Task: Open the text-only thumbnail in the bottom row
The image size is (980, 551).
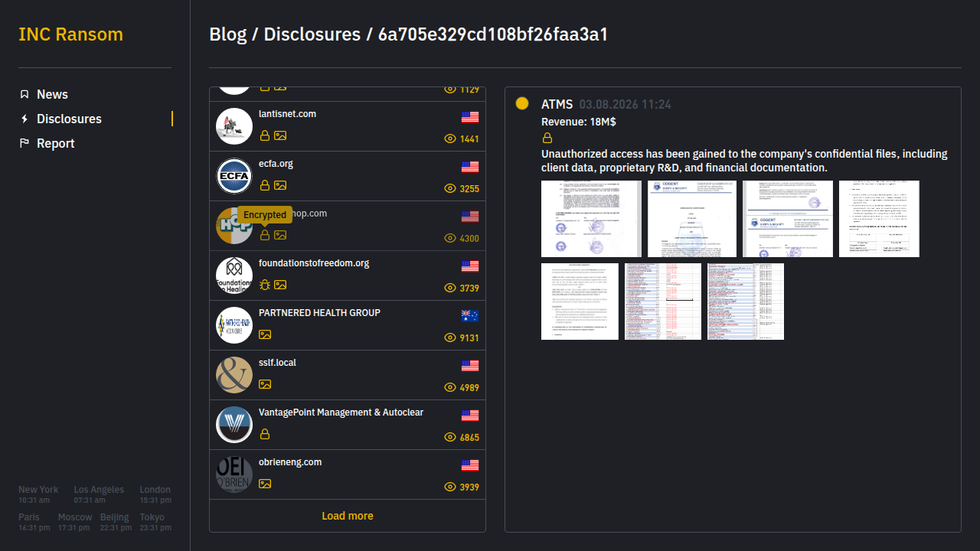Action: click(x=580, y=302)
